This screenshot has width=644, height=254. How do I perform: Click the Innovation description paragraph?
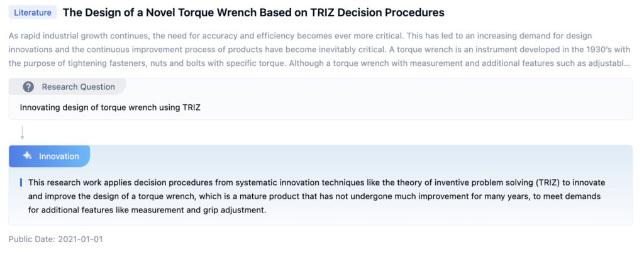(314, 196)
